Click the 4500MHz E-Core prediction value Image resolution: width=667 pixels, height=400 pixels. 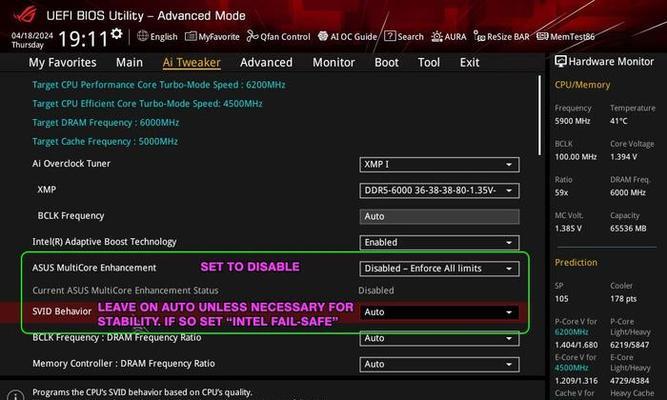click(571, 368)
